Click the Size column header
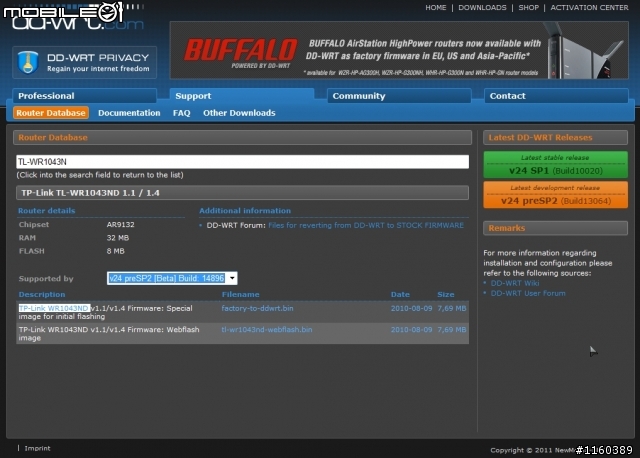The image size is (640, 458). [446, 294]
